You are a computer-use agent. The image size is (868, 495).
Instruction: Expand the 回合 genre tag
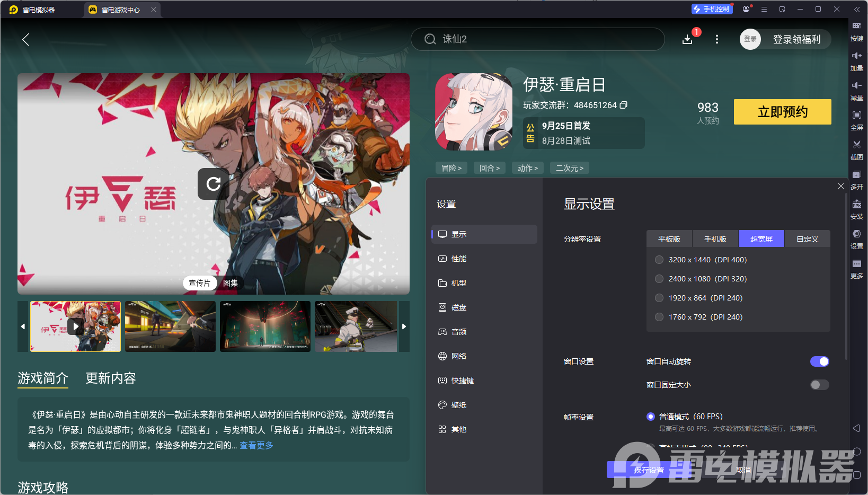click(489, 167)
